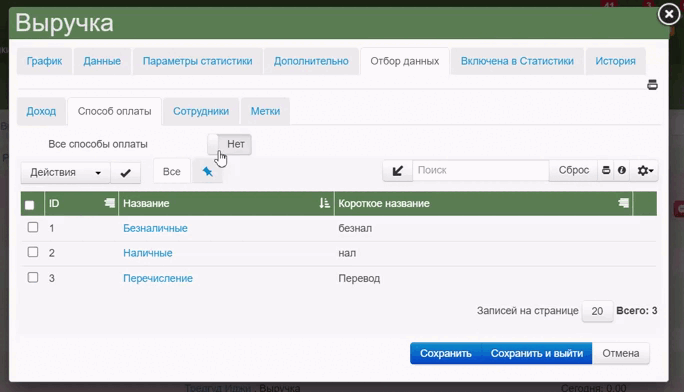Switch to the Данные tab
Screen dimensions: 684x392
(x=102, y=61)
